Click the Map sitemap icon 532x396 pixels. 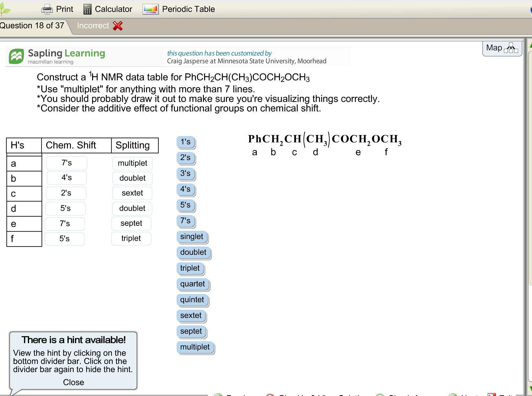tap(511, 48)
